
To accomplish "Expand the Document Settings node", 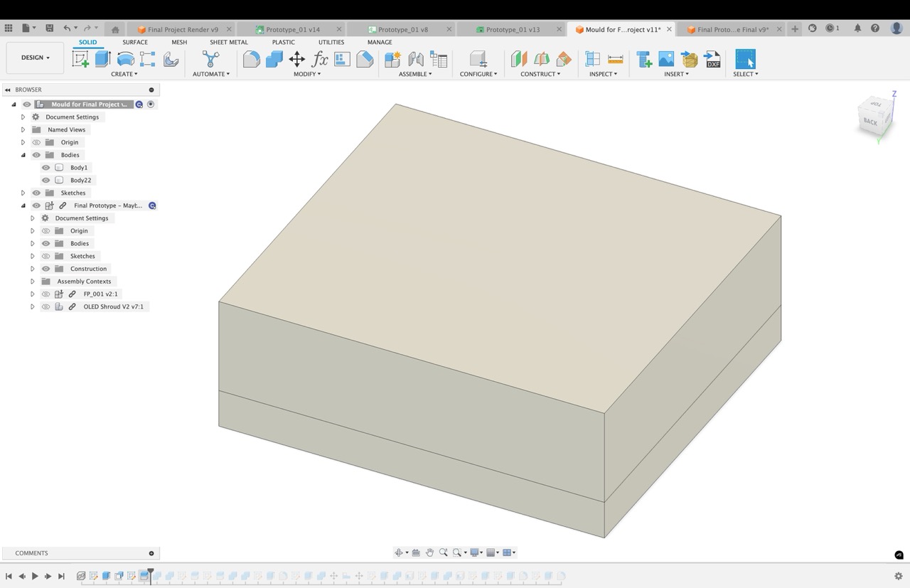I will click(23, 117).
